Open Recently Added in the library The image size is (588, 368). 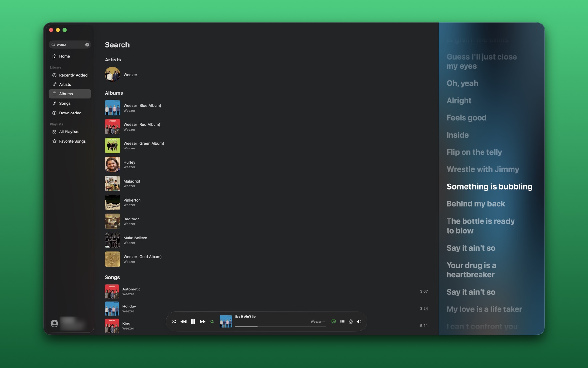point(70,75)
